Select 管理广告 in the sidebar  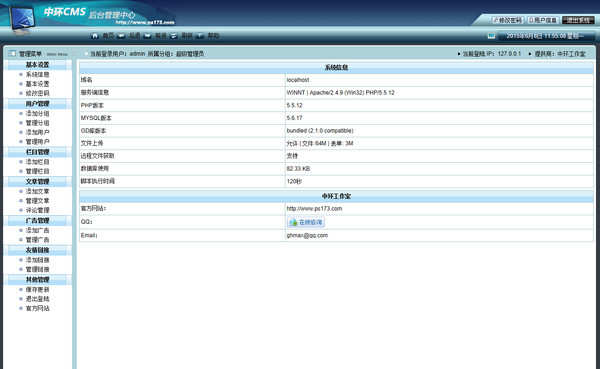tap(38, 240)
